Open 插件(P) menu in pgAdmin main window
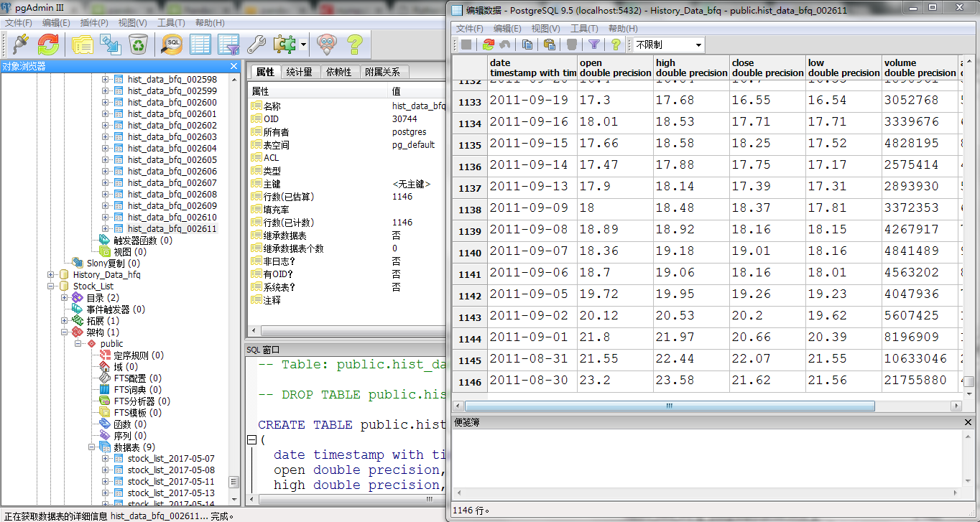 point(94,23)
